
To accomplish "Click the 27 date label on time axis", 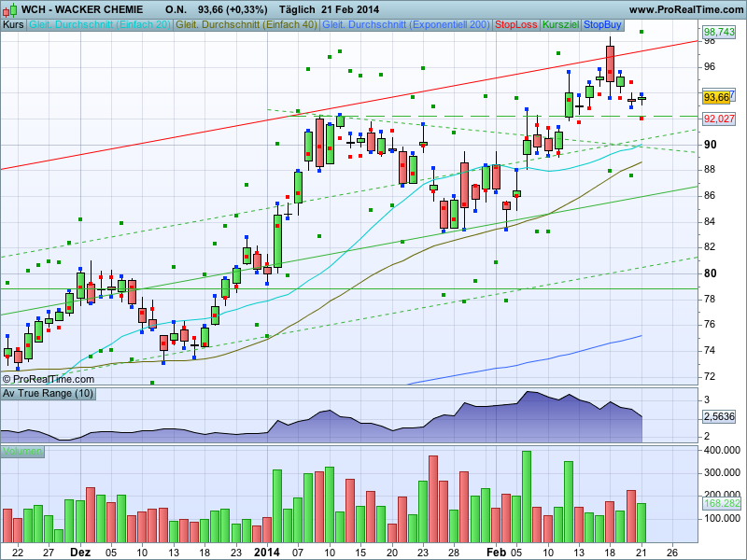I will pos(49,553).
